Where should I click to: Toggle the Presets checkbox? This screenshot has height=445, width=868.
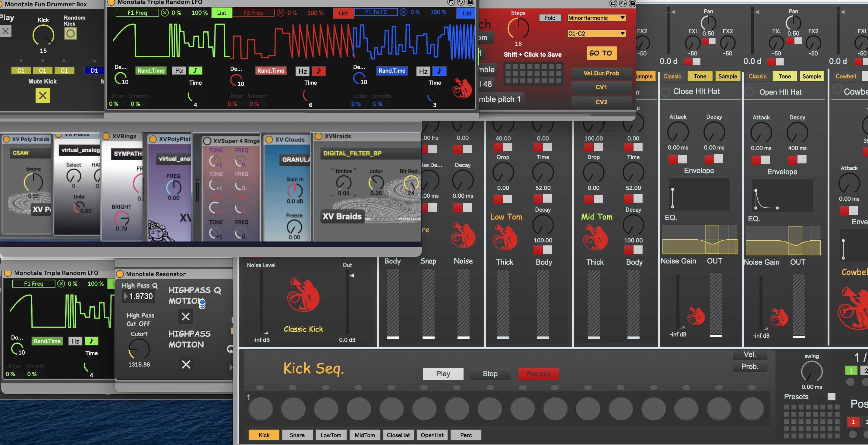click(831, 397)
